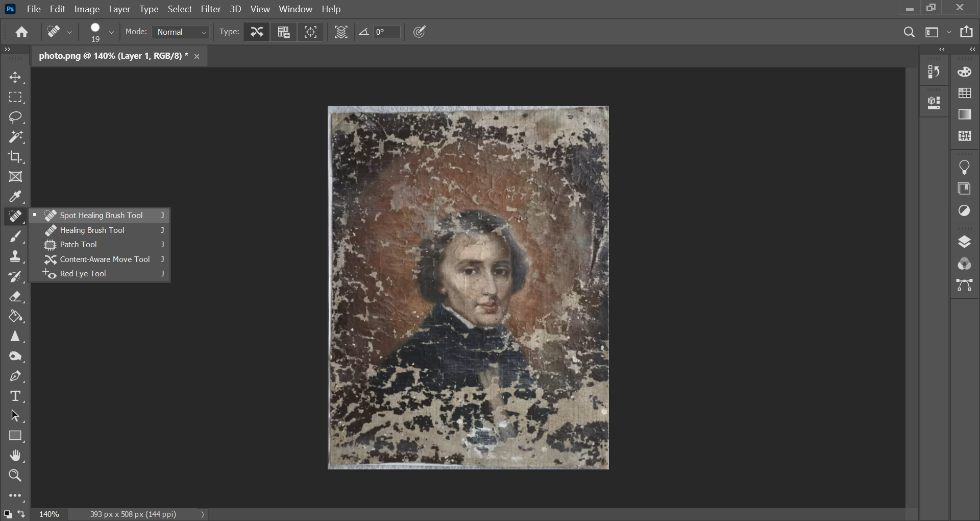Open the Filter menu

coord(210,9)
